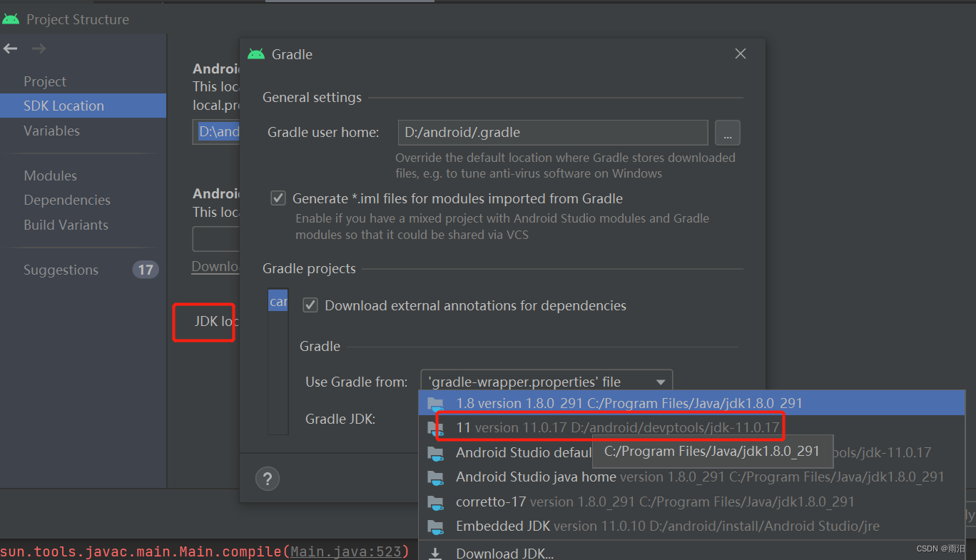This screenshot has width=976, height=560.
Task: Select corretto-17 JDK option
Action: pyautogui.click(x=691, y=502)
